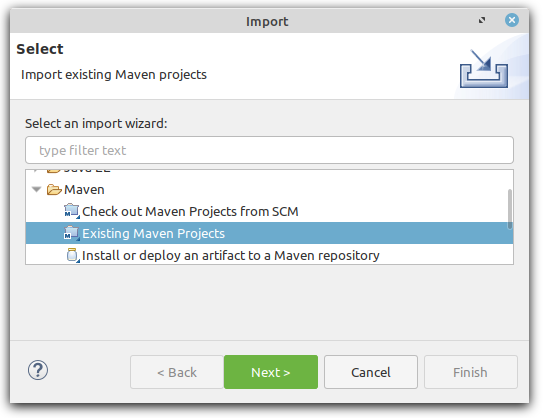Click the import wizard banner icon
This screenshot has height=418, width=543.
[x=484, y=69]
